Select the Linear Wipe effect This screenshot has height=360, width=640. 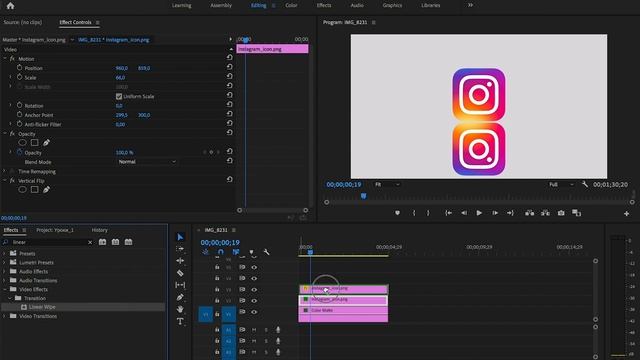(x=42, y=307)
